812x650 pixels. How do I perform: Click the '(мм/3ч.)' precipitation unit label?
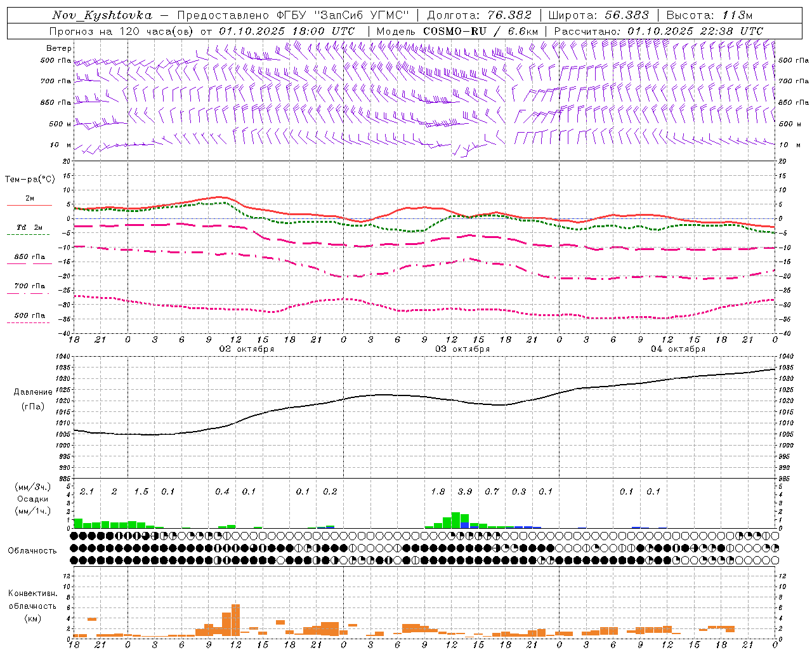(x=32, y=487)
